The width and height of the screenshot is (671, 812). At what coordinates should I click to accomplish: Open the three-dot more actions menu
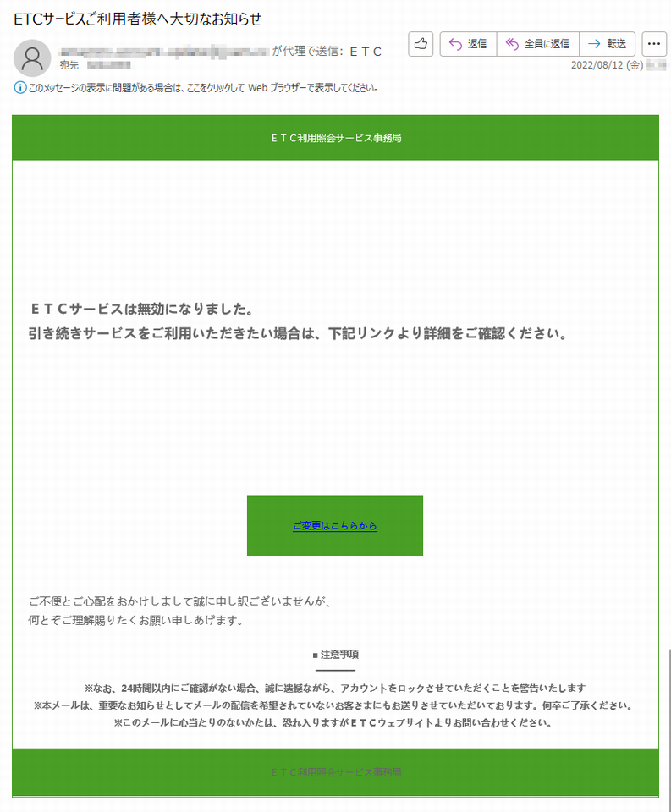click(x=654, y=44)
